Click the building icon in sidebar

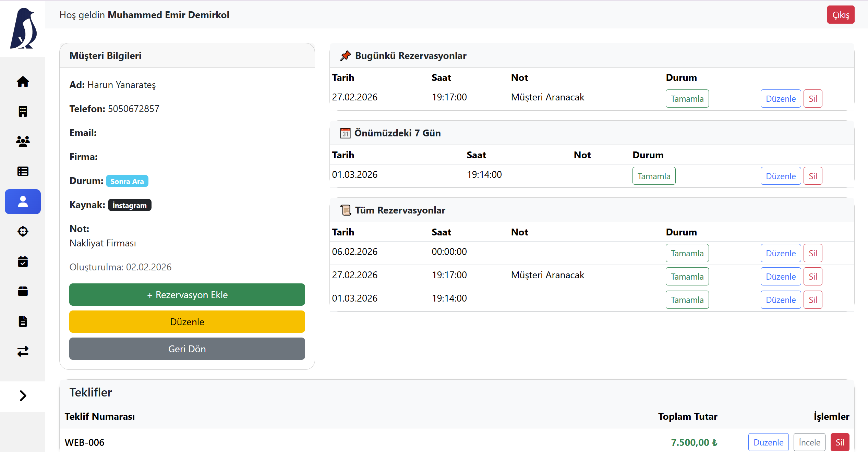[x=23, y=111]
